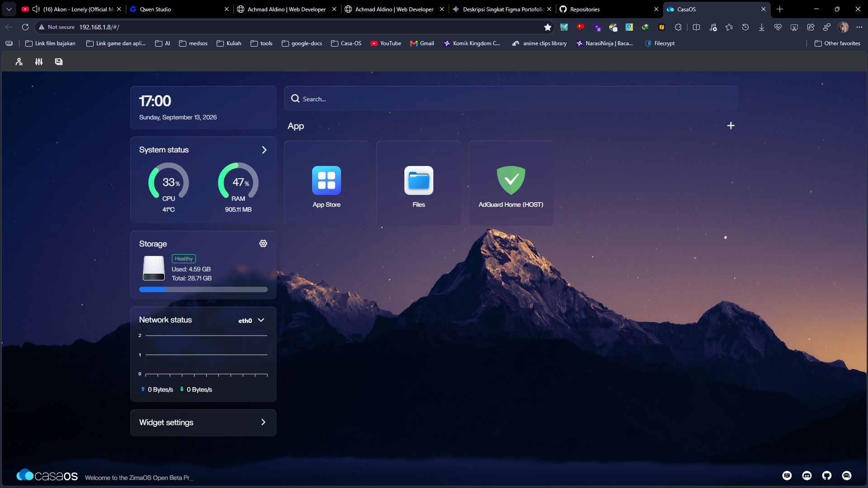Screen dimensions: 868x488
Task: Open browser history icon
Action: (745, 27)
